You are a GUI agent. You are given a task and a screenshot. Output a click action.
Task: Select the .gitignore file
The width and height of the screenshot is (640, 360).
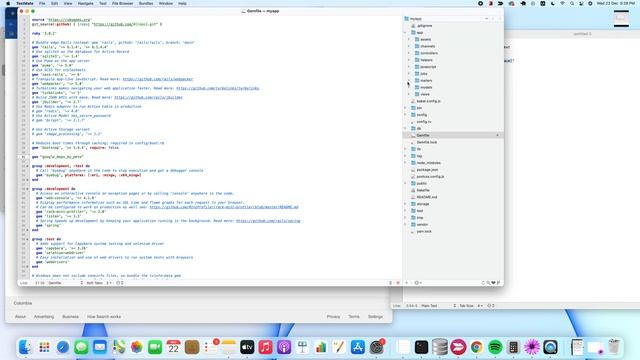(x=424, y=26)
